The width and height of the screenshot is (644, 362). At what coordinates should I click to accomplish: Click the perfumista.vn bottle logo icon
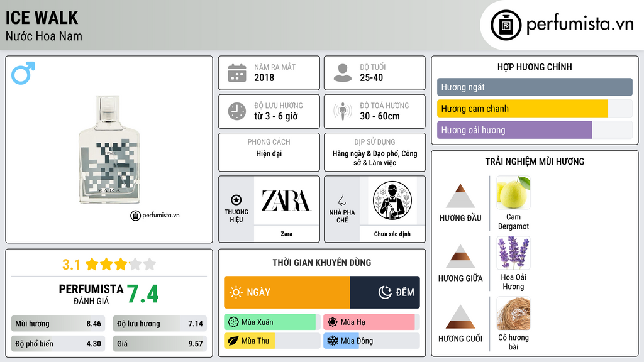tap(506, 25)
